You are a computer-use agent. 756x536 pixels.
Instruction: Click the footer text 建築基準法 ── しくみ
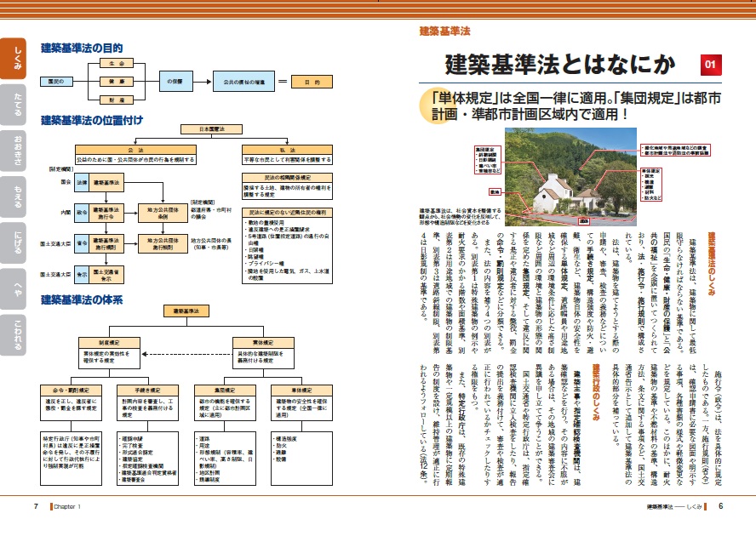[x=674, y=506]
